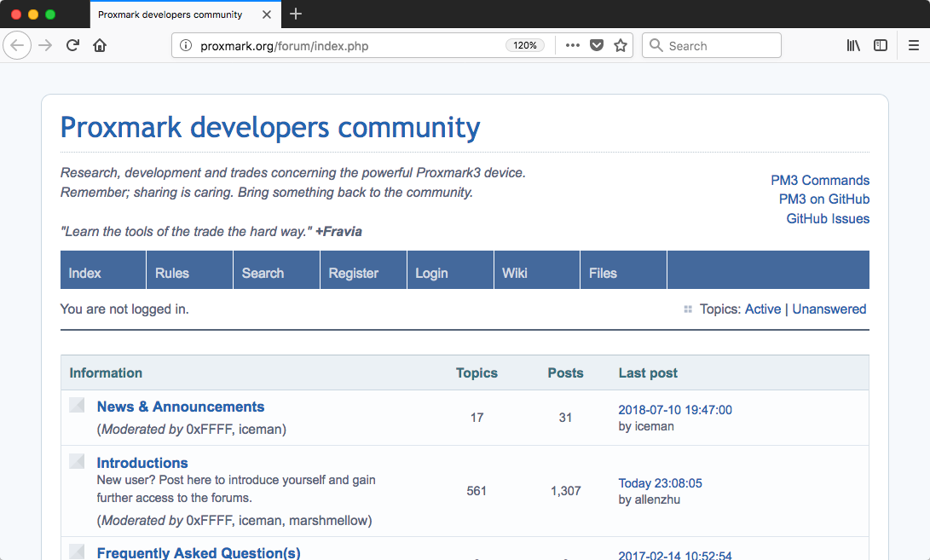Screen dimensions: 930x560
Task: Bookmark this page with the star icon
Action: 621,46
